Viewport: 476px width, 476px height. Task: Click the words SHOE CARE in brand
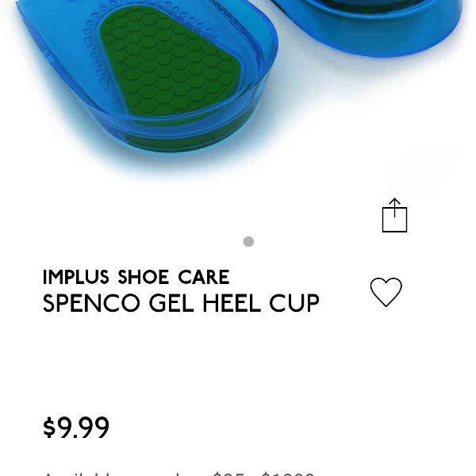(x=174, y=277)
